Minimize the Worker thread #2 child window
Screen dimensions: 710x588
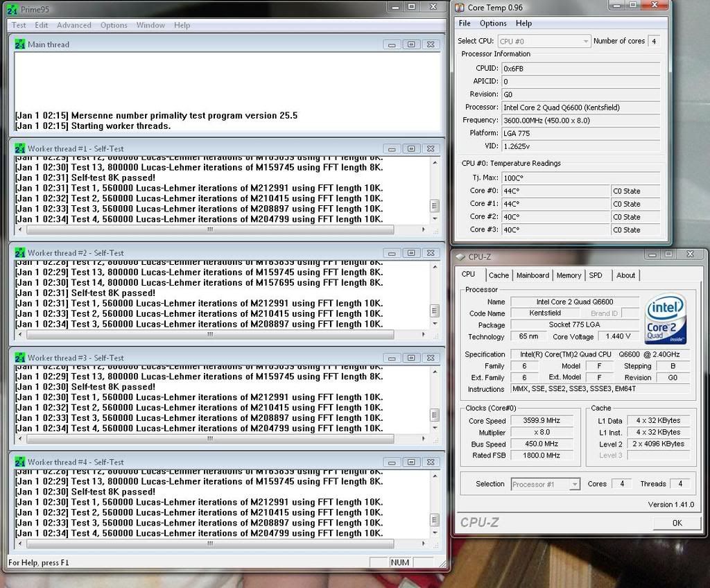tap(392, 253)
